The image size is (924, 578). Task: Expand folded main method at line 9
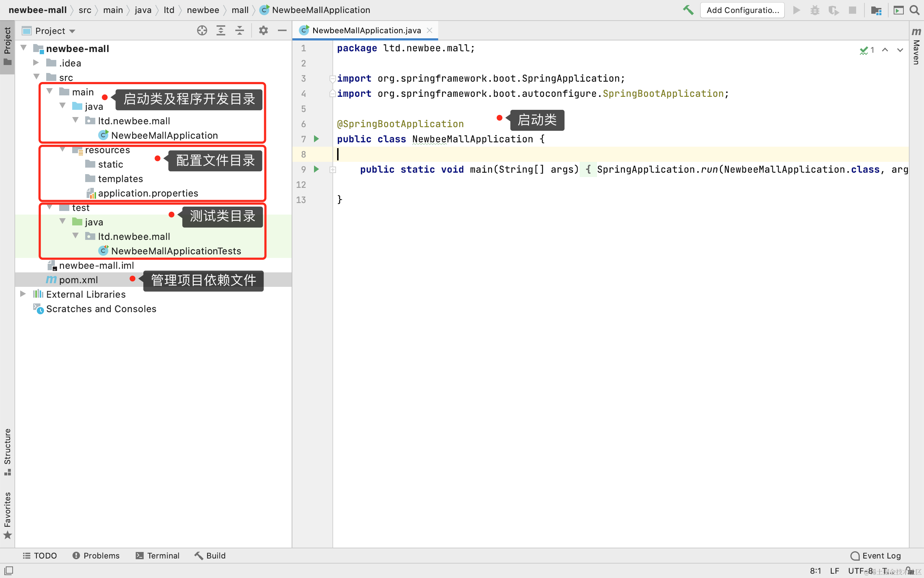(333, 170)
